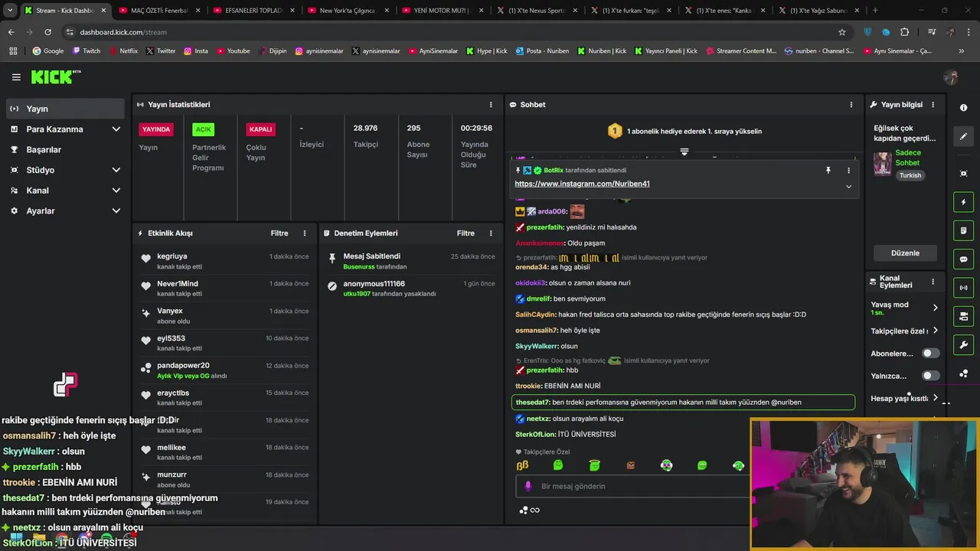The image size is (980, 551).
Task: Reload the page with browser refresh button
Action: [x=47, y=32]
